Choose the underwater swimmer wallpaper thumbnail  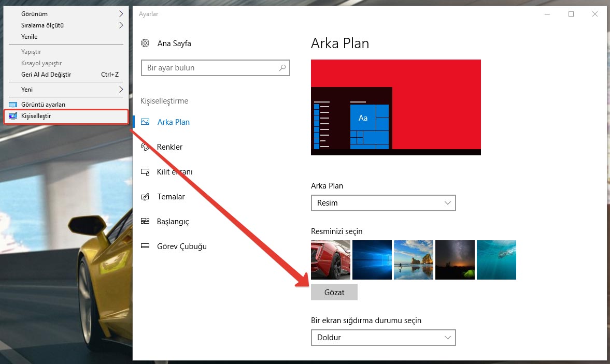[496, 260]
